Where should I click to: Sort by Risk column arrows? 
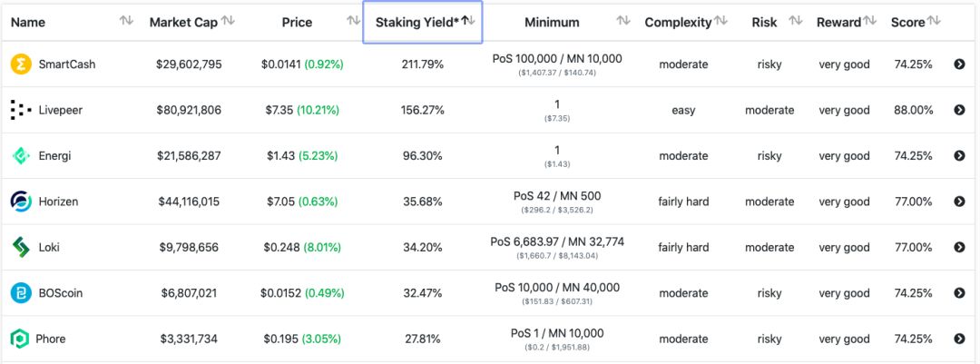[x=796, y=21]
